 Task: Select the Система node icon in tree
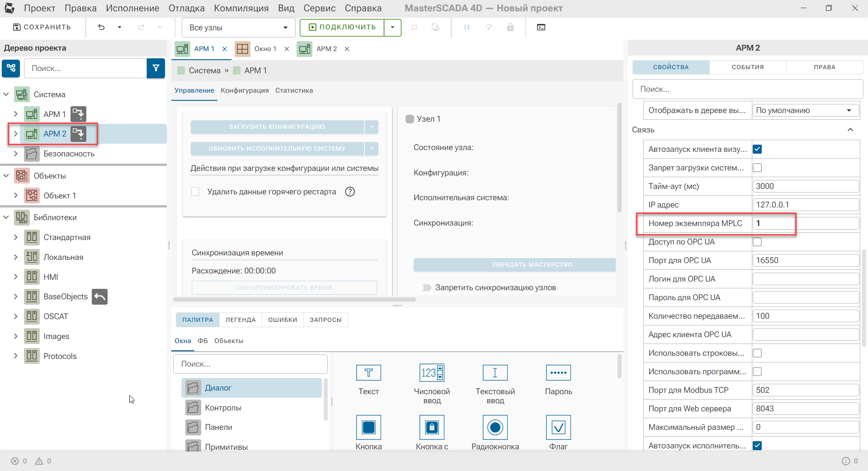click(22, 94)
